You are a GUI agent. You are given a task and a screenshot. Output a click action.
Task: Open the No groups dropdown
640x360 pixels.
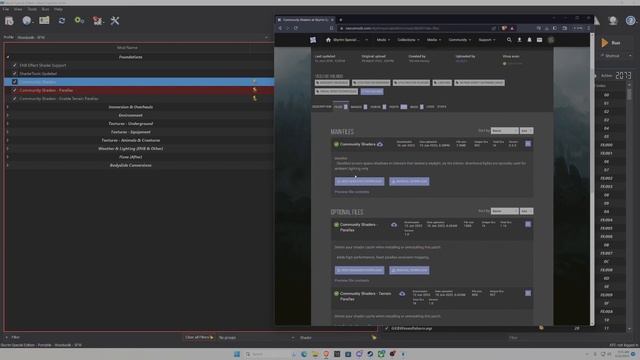click(256, 338)
